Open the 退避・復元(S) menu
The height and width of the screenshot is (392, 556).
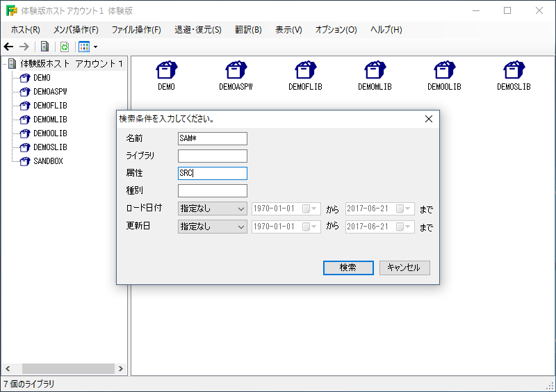pyautogui.click(x=198, y=30)
